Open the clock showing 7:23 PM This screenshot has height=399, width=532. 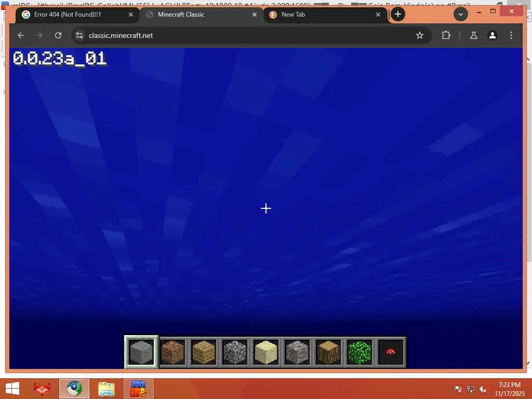pos(509,389)
